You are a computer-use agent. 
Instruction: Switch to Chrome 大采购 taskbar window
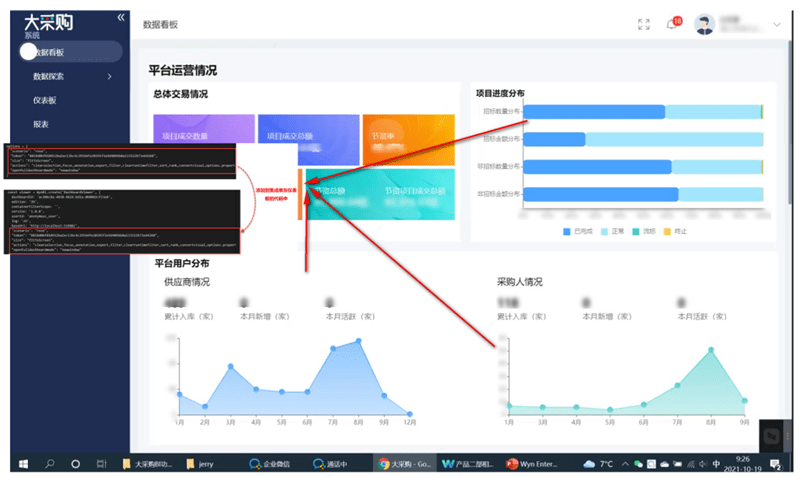(x=405, y=464)
